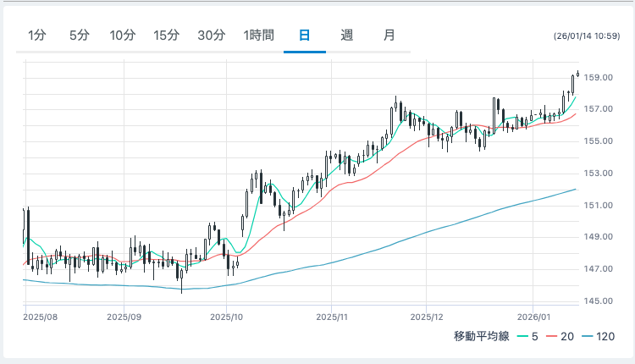The height and width of the screenshot is (364, 635).
Task: Select the 5分 timeframe tab
Action: [x=79, y=36]
